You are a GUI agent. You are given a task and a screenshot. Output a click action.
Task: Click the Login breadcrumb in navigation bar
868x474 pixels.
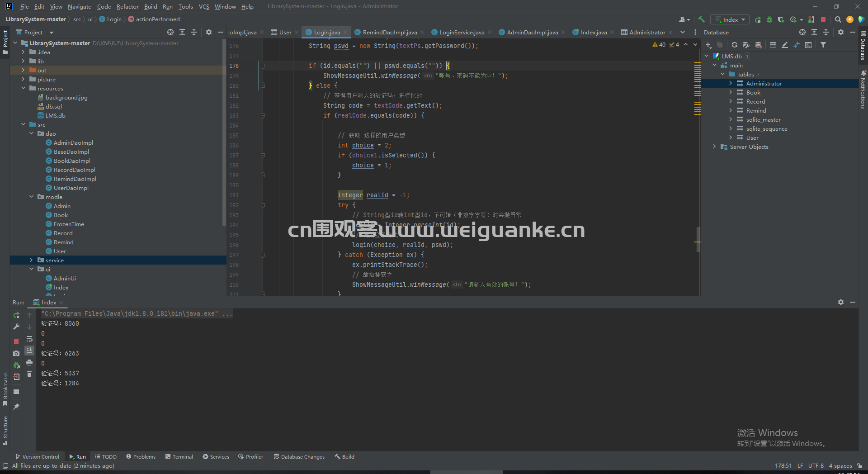point(110,19)
